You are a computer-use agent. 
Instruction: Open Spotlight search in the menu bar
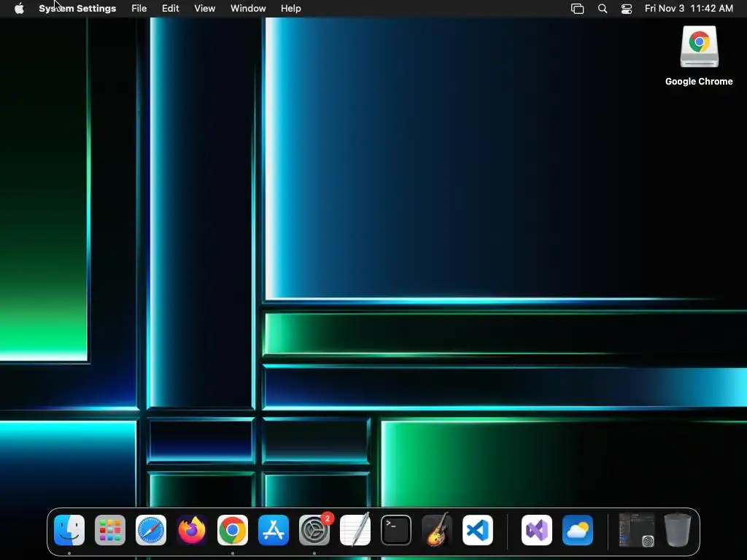click(603, 9)
